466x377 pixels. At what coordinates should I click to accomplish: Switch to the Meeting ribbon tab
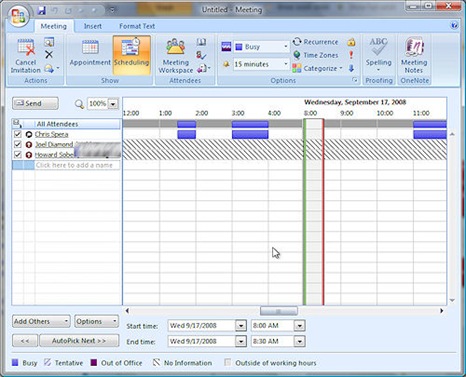(53, 26)
